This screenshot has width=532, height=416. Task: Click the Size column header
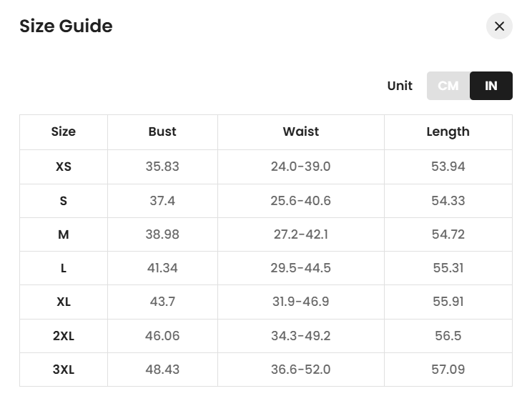[x=64, y=132]
